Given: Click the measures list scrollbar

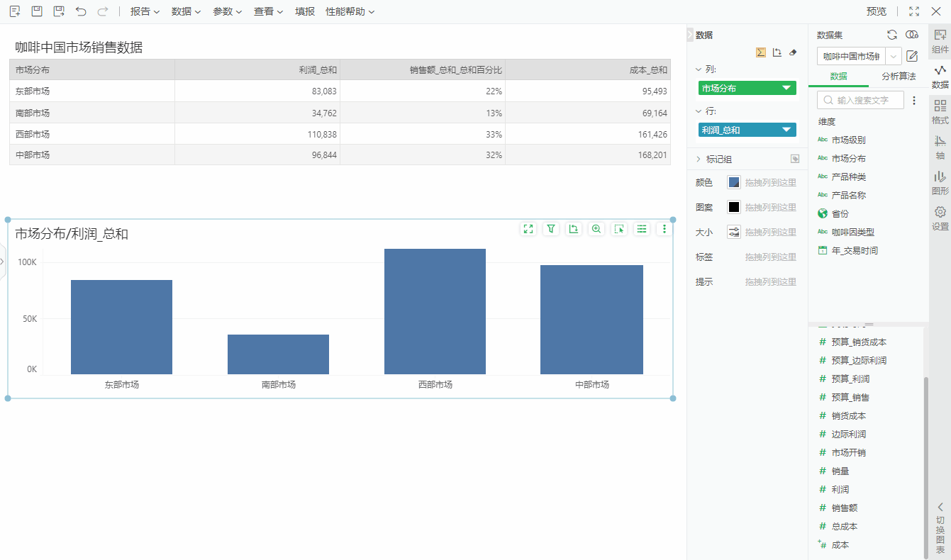Looking at the screenshot, I should 925,468.
